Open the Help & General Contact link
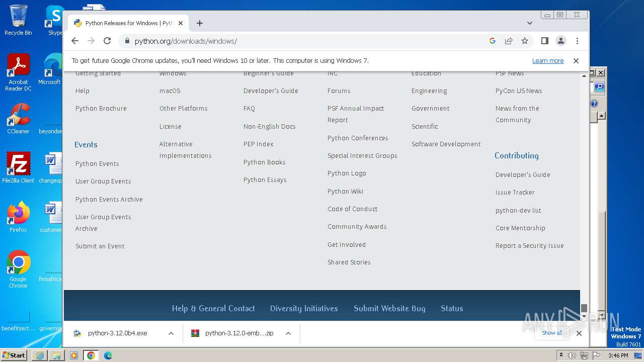 tap(213, 309)
